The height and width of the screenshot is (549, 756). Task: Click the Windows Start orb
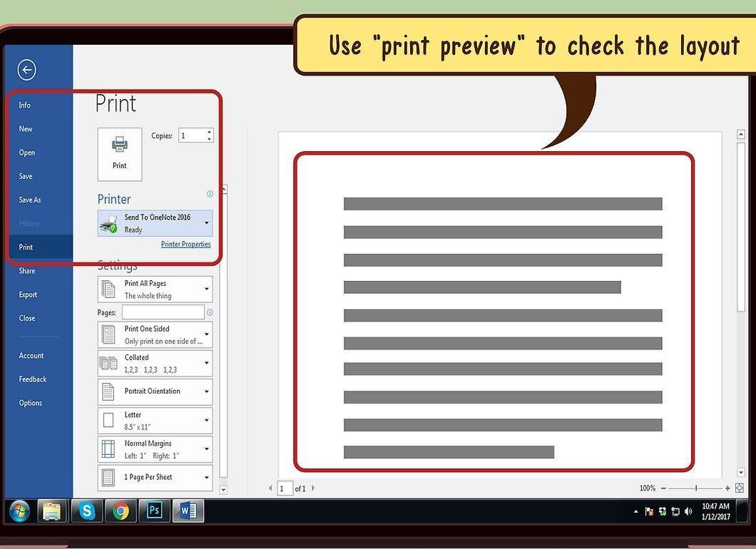(x=19, y=511)
